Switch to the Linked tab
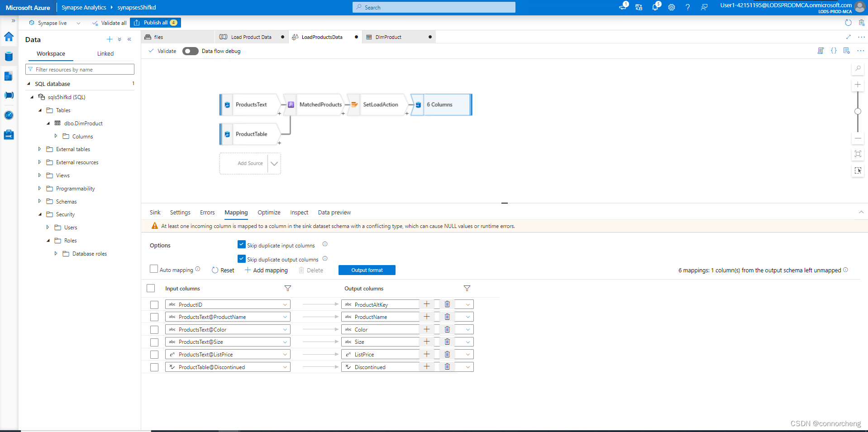The width and height of the screenshot is (868, 432). coord(105,53)
